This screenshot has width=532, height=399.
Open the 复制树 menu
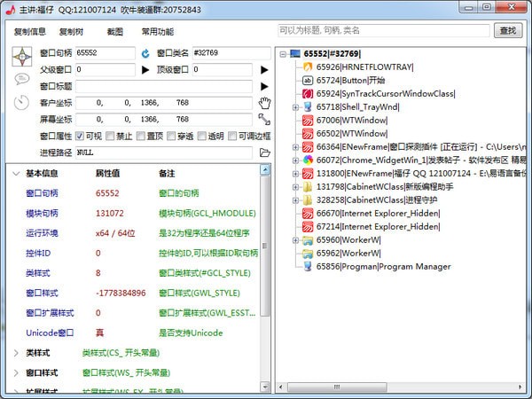tap(71, 32)
